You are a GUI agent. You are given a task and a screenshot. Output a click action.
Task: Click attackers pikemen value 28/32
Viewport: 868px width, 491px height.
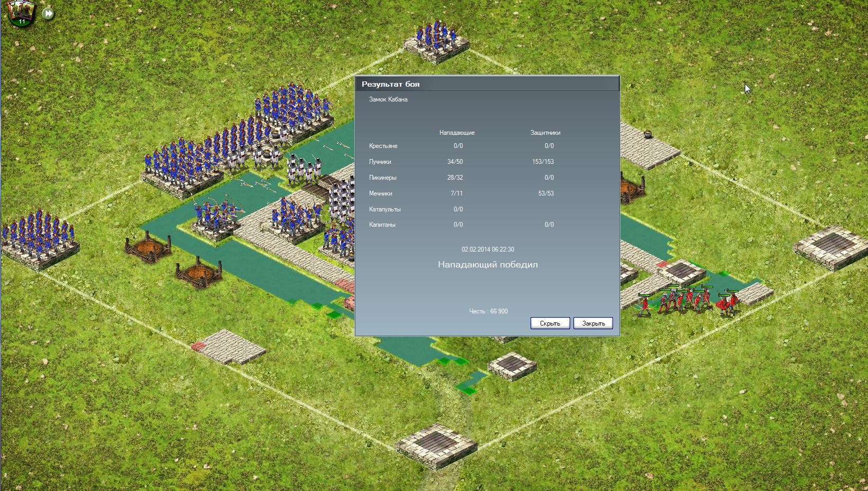(x=455, y=178)
